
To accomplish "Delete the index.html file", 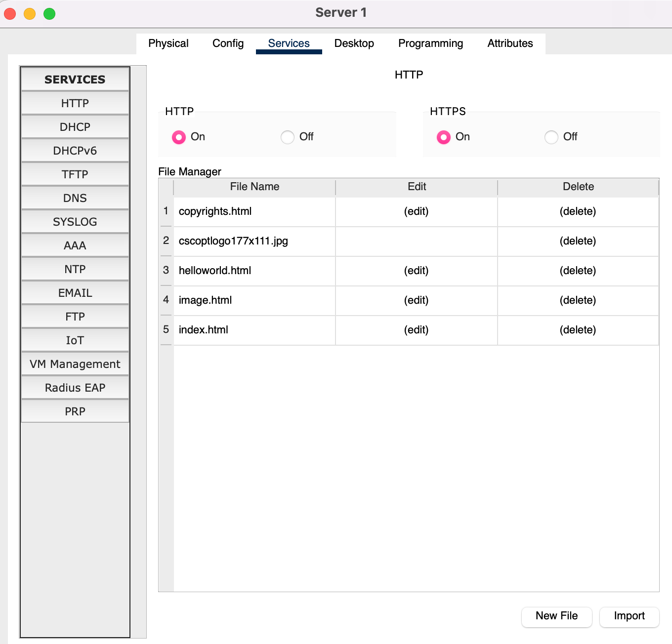I will [x=578, y=330].
